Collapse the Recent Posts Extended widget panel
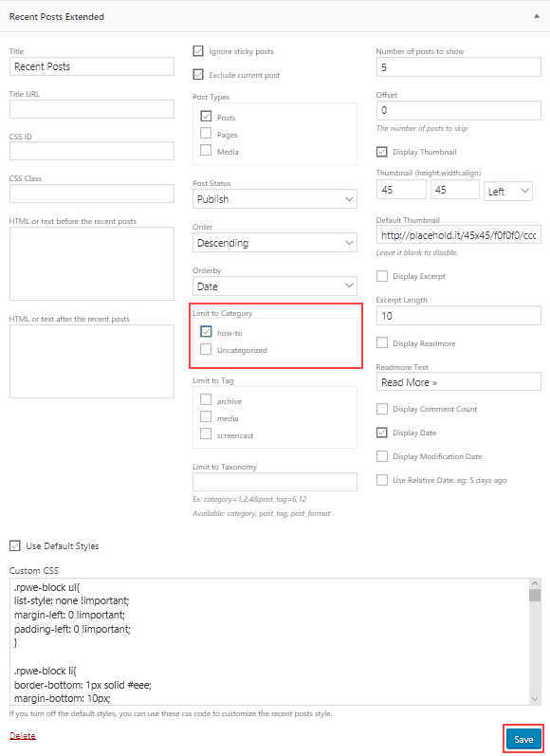Viewport: 550px width, 756px height. 536,16
